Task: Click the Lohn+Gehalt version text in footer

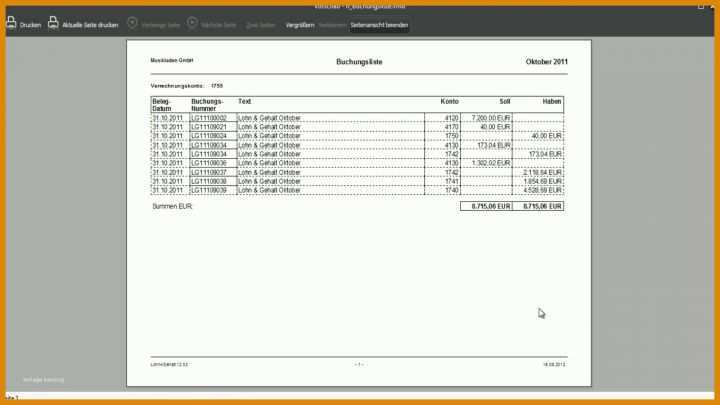Action: [x=169, y=365]
